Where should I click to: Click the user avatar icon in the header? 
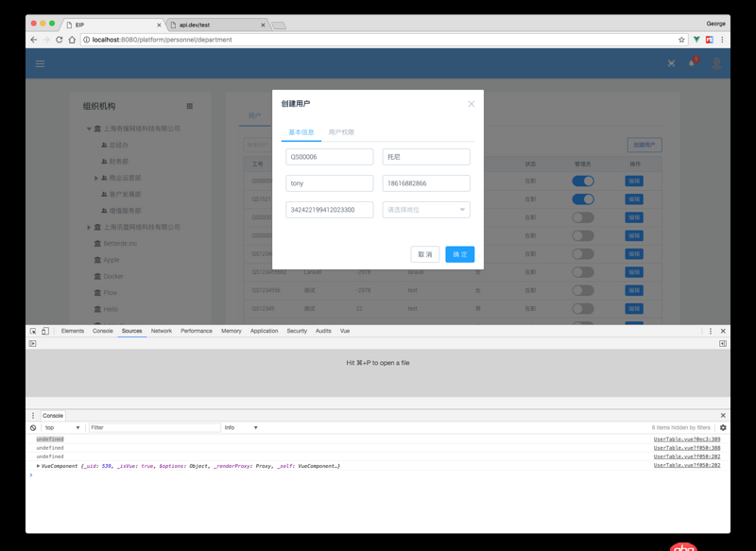point(718,62)
